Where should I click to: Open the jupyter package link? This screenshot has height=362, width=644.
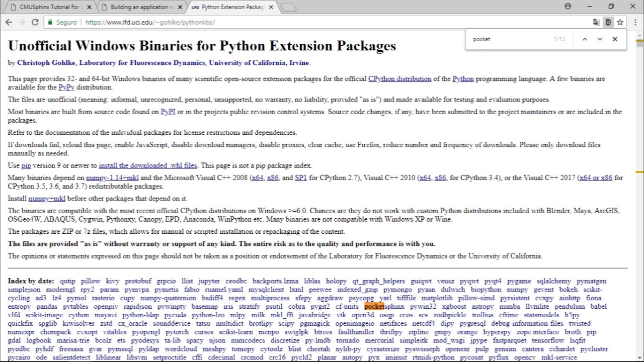click(x=209, y=281)
